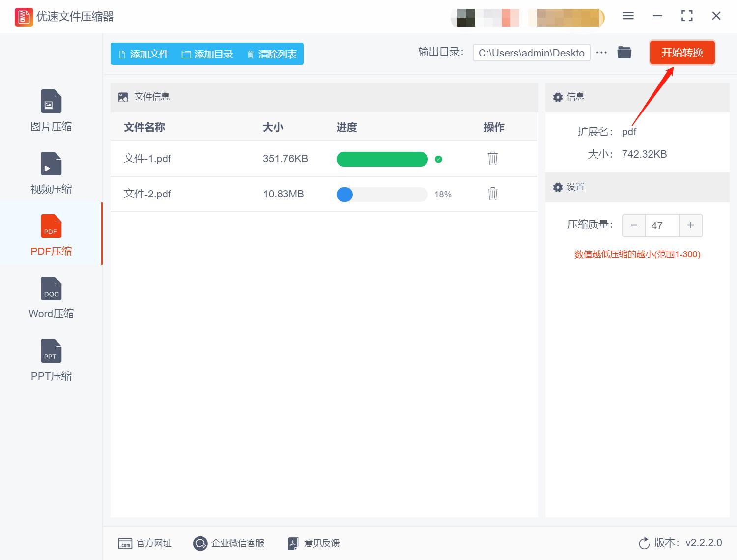Open the output folder icon
Screen dimensions: 737x560
[x=624, y=52]
